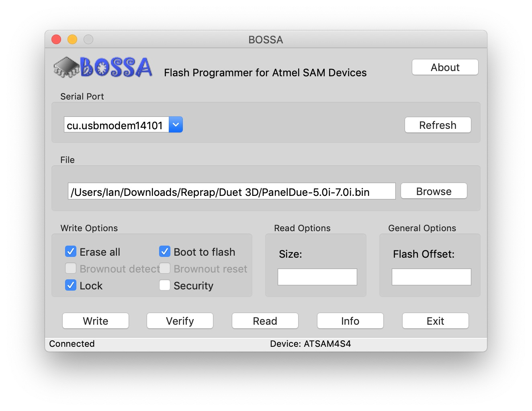Viewport: 532px width, 411px height.
Task: Click the read Size input field
Action: pos(317,277)
